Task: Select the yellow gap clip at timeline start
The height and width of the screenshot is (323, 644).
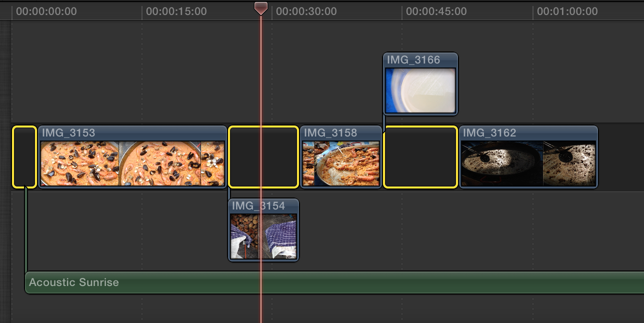Action: [23, 157]
